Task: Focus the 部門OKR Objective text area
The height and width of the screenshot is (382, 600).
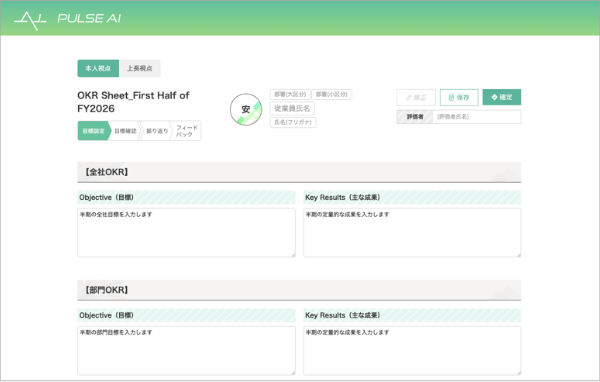Action: (x=186, y=351)
